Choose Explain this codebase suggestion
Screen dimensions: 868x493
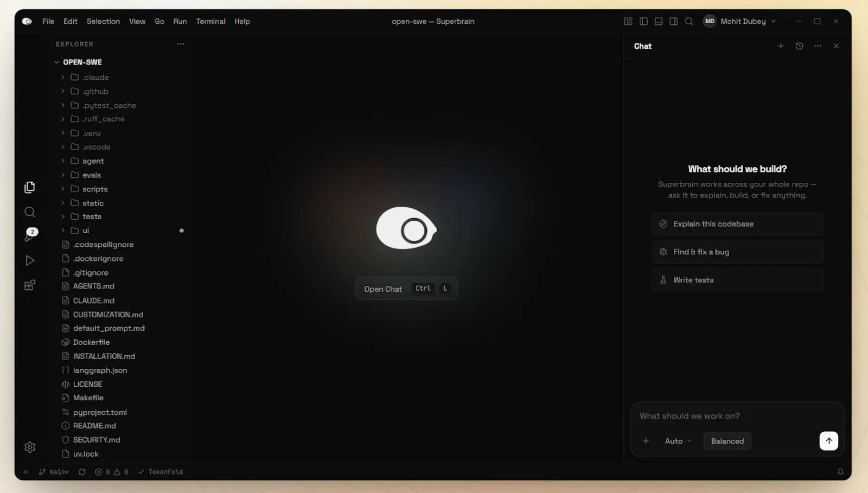point(737,224)
